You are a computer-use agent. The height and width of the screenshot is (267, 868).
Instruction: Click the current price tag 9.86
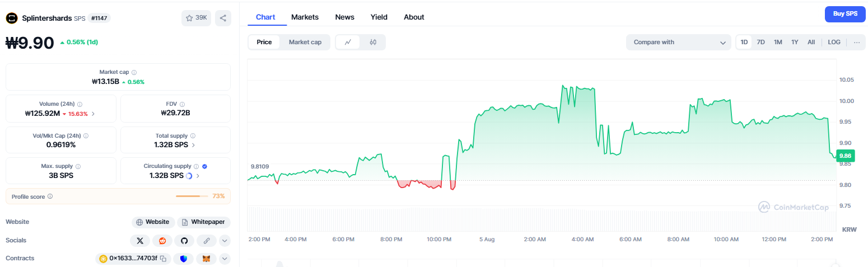tap(844, 156)
